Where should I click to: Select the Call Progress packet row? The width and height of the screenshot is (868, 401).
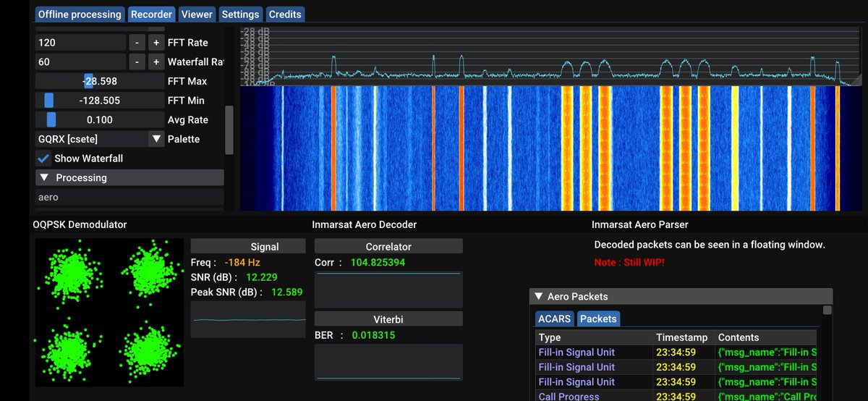click(x=676, y=397)
